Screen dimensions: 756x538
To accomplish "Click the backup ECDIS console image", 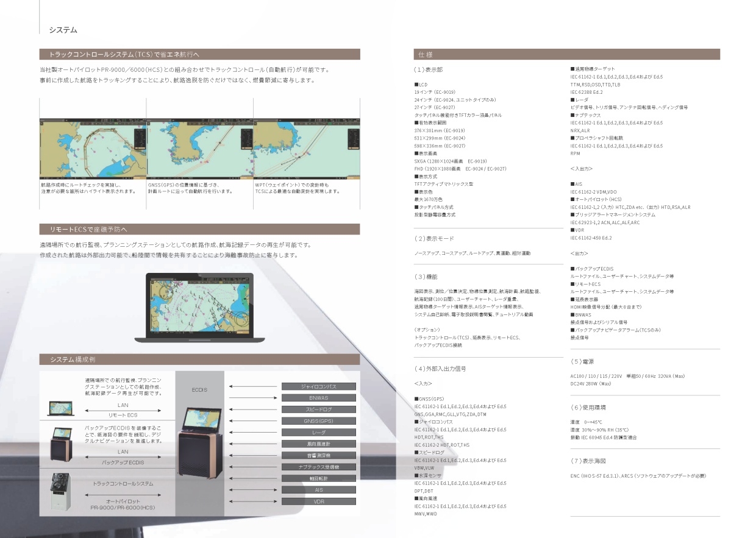I will point(61,444).
